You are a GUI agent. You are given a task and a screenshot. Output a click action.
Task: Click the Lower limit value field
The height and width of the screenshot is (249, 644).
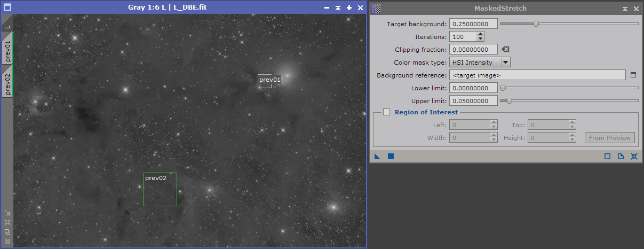tap(473, 88)
